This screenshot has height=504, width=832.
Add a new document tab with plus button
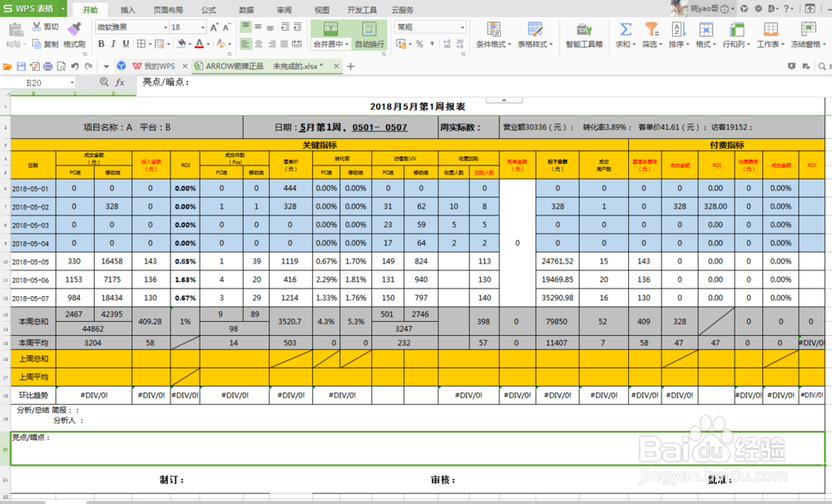tap(351, 67)
